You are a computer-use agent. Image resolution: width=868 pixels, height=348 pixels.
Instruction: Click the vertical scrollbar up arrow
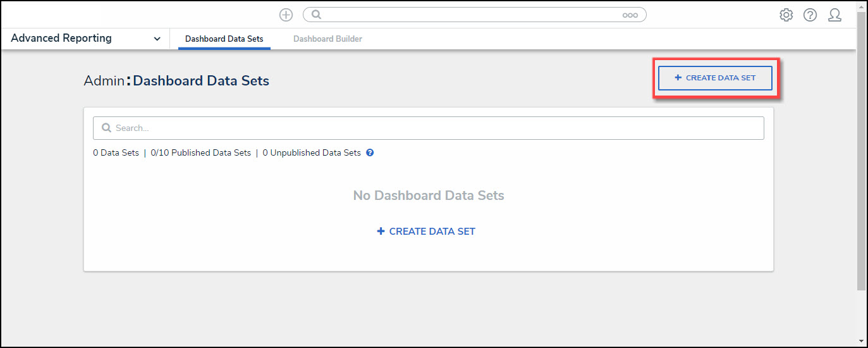(x=862, y=6)
